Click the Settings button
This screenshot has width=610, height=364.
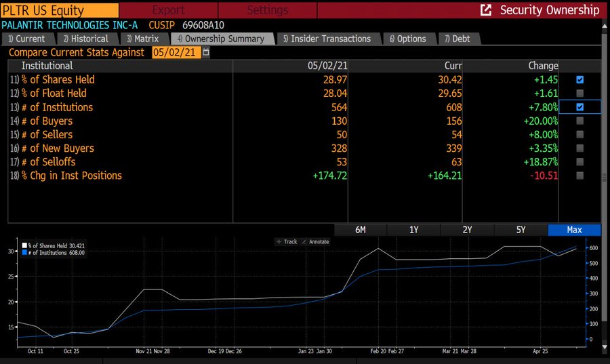click(x=268, y=10)
